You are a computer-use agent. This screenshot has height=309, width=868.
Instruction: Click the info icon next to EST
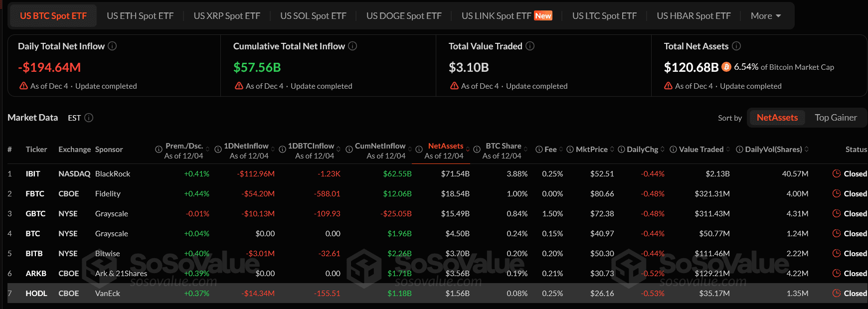coord(89,118)
